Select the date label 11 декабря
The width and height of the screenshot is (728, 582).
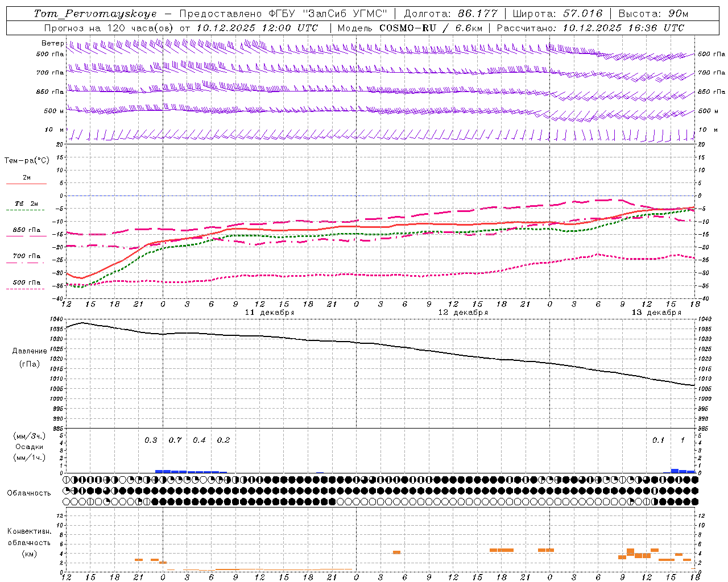point(269,313)
